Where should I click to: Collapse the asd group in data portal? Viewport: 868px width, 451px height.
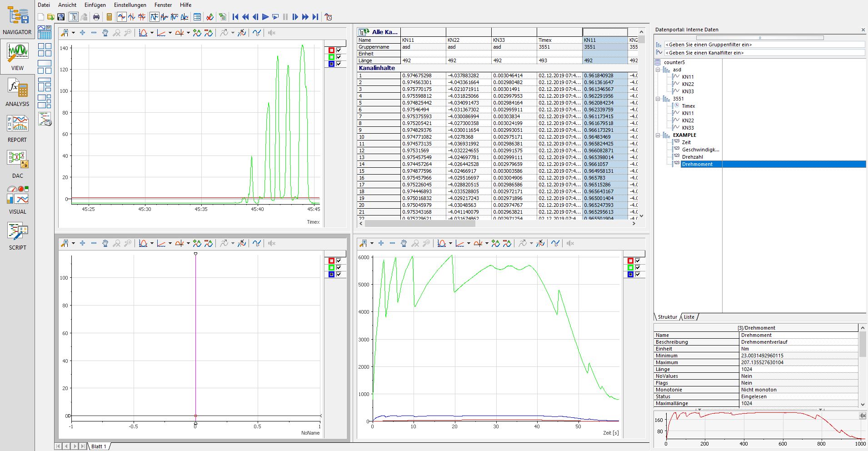pyautogui.click(x=658, y=70)
